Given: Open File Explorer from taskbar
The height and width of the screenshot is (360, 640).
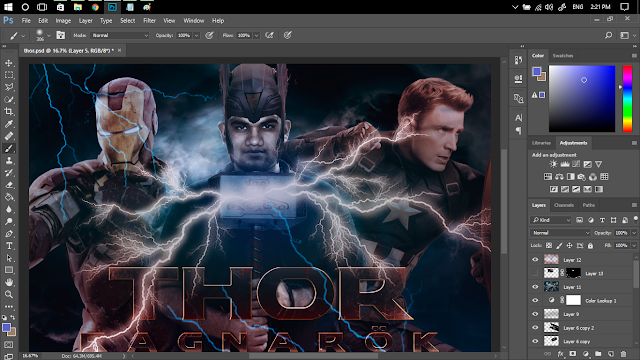Looking at the screenshot, I should pyautogui.click(x=78, y=7).
